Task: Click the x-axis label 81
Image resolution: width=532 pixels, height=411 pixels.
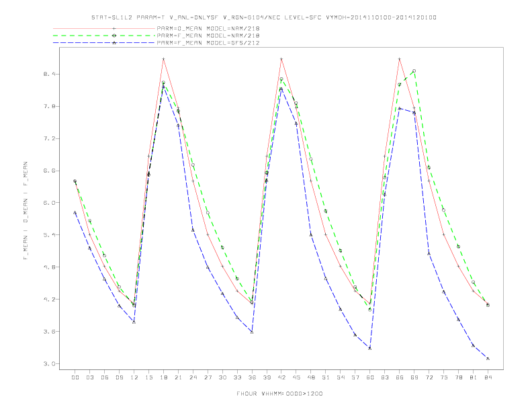Action: coord(474,377)
